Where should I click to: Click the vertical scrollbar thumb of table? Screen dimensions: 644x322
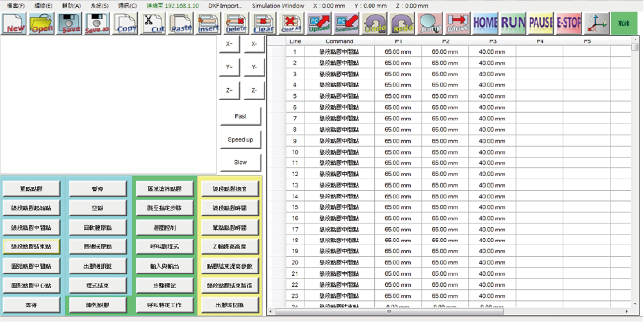point(634,47)
